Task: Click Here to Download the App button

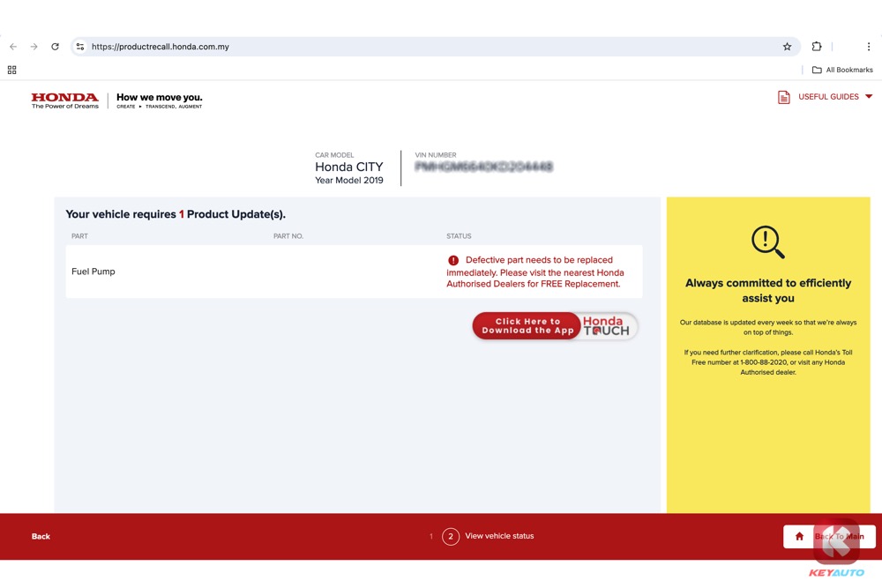Action: (x=527, y=326)
